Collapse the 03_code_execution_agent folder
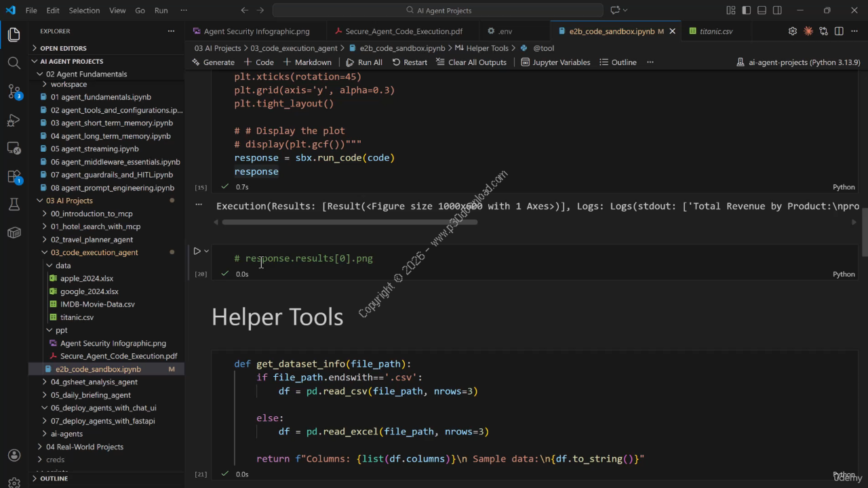868x488 pixels. pyautogui.click(x=94, y=252)
